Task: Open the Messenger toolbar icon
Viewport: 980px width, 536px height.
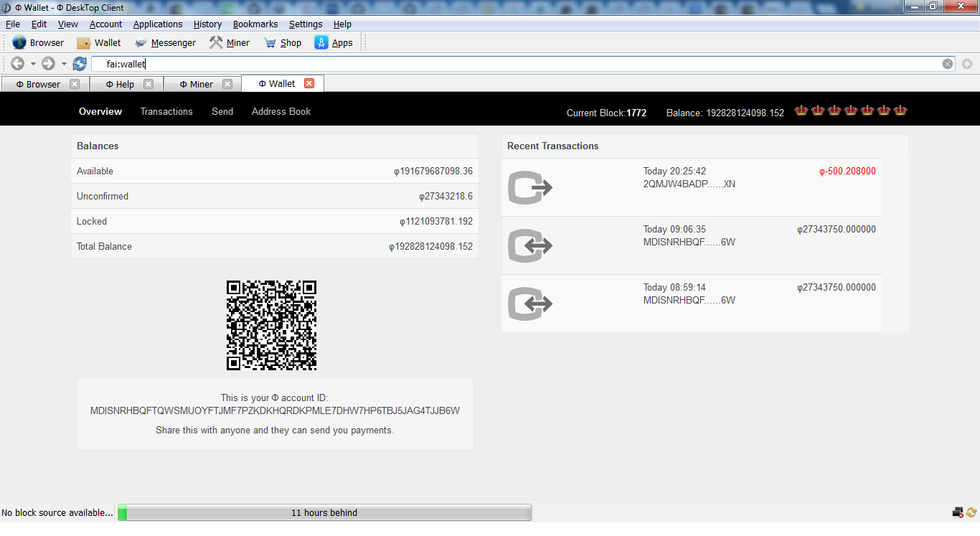Action: click(x=141, y=43)
